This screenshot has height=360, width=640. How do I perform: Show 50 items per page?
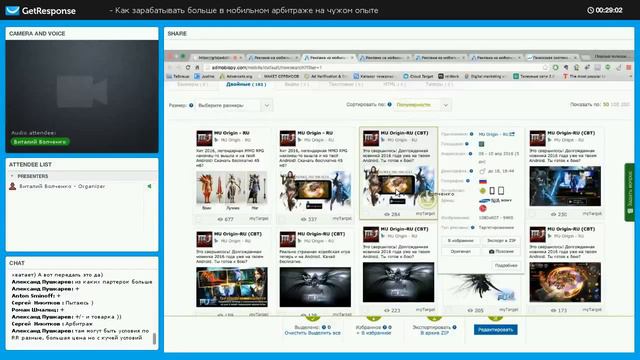pos(606,105)
